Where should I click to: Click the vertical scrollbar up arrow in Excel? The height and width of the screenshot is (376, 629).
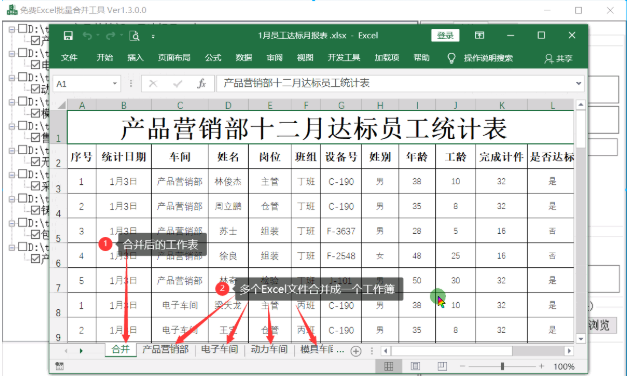(580, 105)
